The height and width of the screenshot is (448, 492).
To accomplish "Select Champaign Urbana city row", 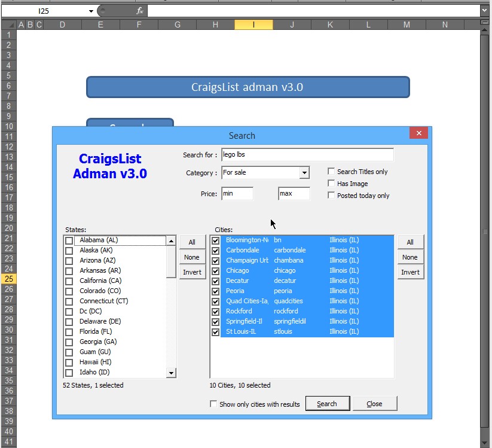I will point(307,261).
